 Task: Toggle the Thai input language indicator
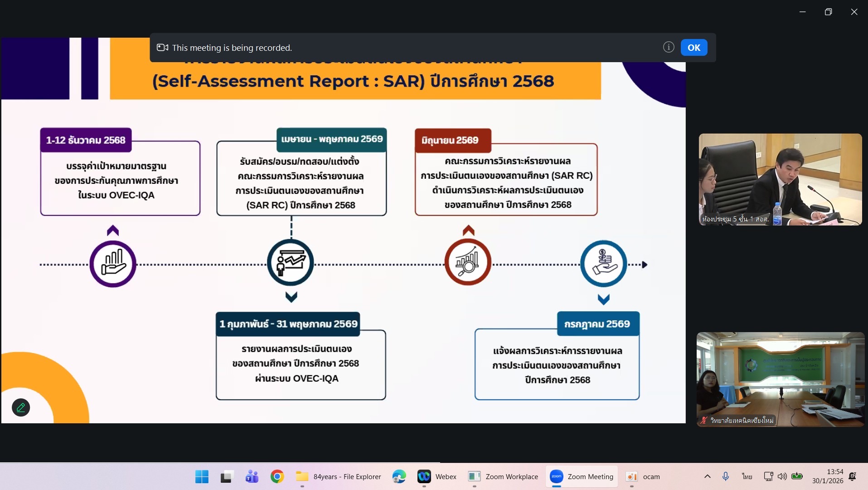[x=747, y=476]
